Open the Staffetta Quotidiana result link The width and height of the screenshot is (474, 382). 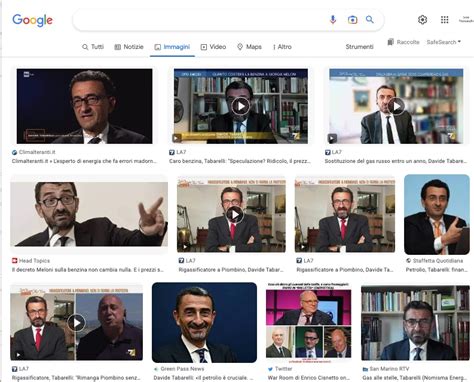coord(435,261)
